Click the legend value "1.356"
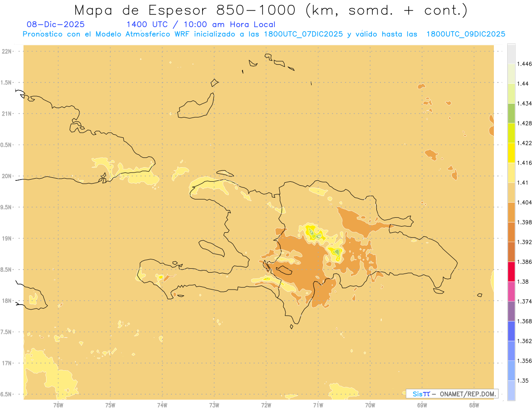Image resolution: width=532 pixels, height=411 pixels. click(x=524, y=361)
